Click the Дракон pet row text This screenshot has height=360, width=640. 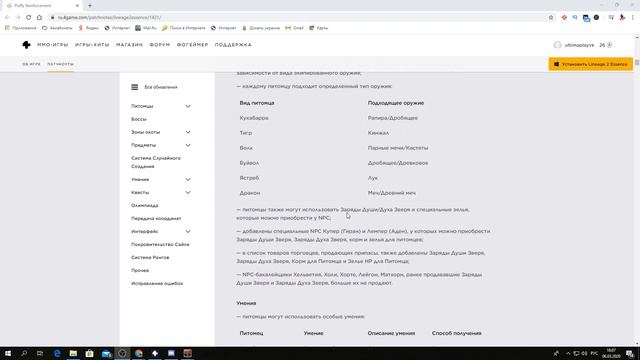[250, 193]
